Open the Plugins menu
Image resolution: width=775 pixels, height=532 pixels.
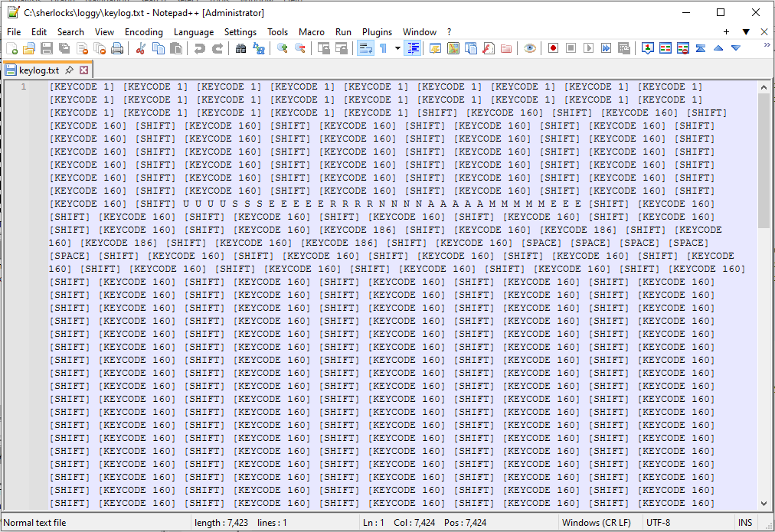(x=377, y=32)
